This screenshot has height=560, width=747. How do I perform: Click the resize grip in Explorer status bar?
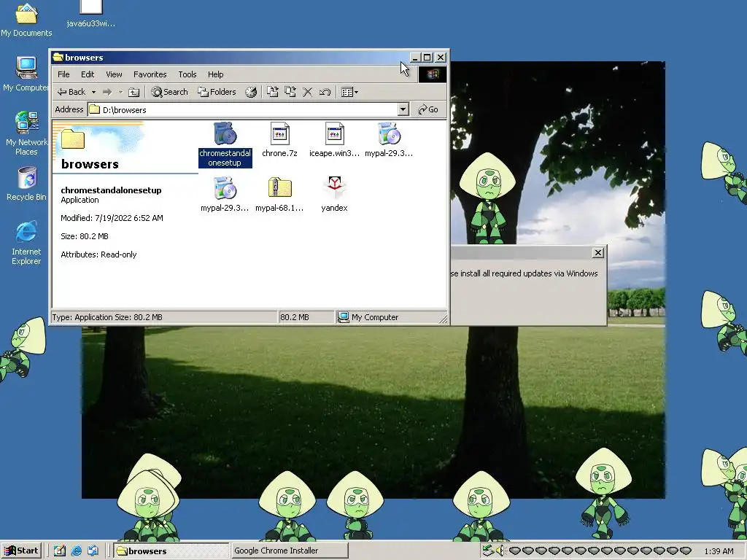[x=443, y=319]
